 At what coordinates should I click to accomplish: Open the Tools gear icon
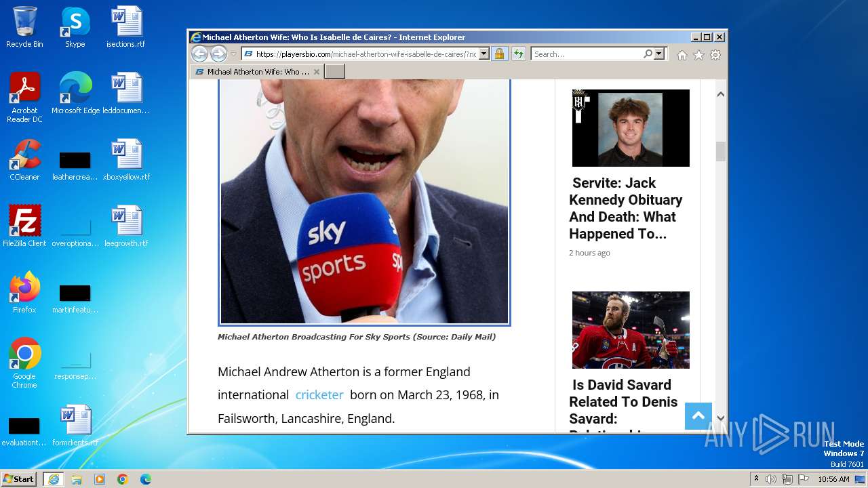click(715, 55)
